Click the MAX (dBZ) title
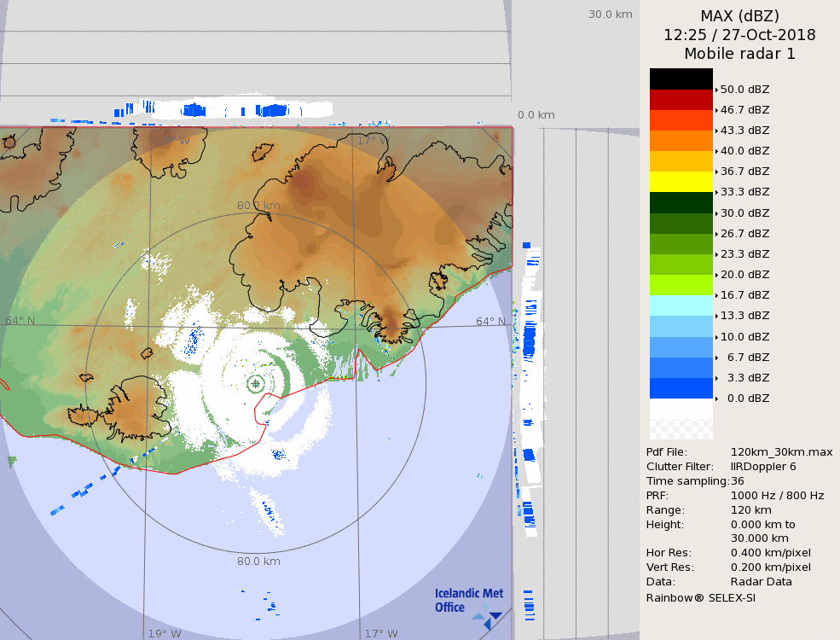 tap(739, 15)
